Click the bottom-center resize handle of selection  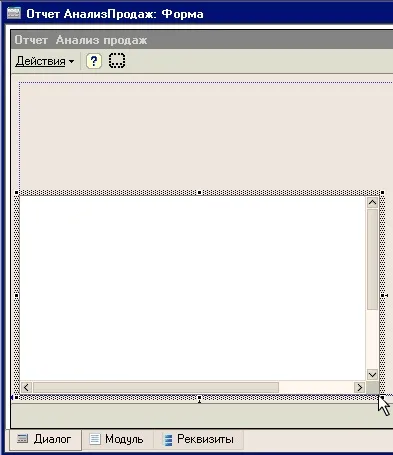(x=199, y=398)
